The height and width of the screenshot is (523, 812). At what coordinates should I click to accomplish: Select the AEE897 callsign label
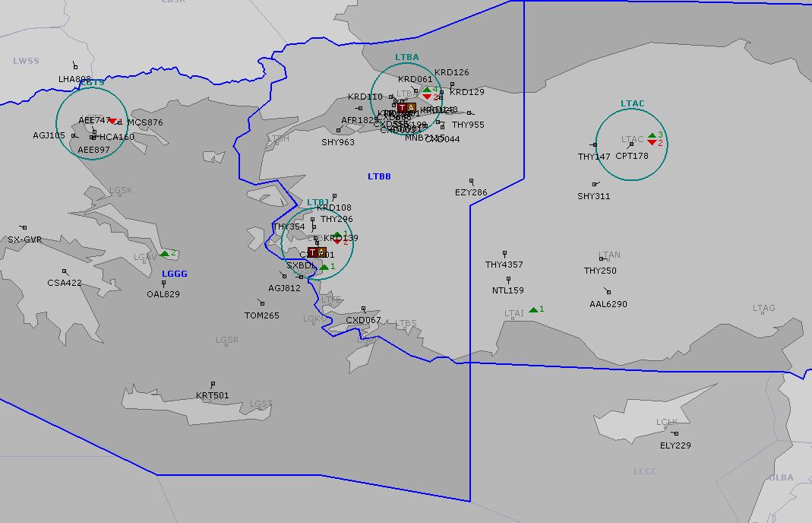93,151
